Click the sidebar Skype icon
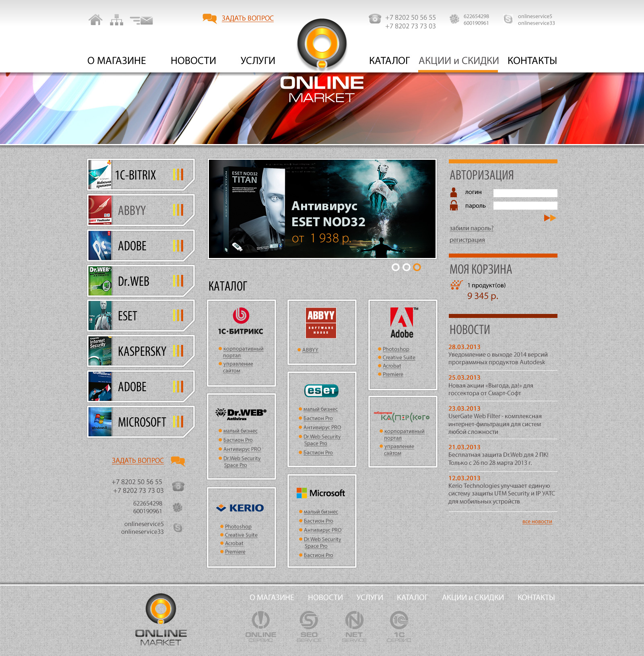The height and width of the screenshot is (656, 644). click(x=178, y=527)
